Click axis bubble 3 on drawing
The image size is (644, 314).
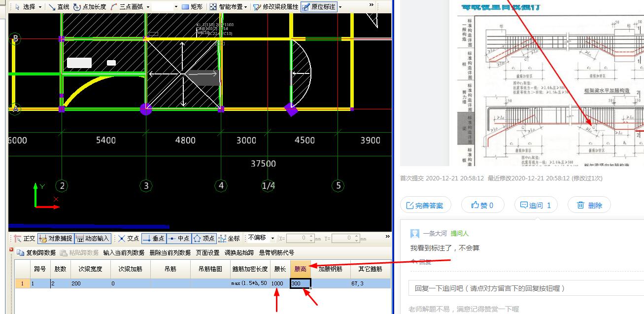(146, 186)
